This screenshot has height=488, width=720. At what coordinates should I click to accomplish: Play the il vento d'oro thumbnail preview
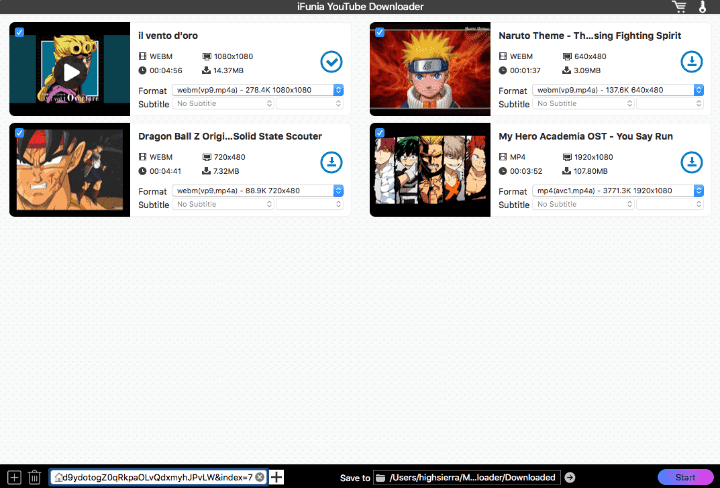click(x=69, y=72)
